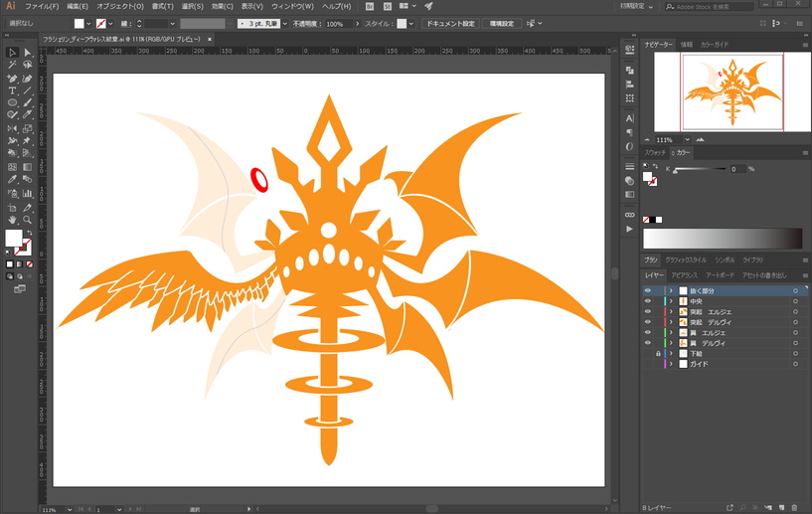Click zoom-in mountains icon in Navigator
812x514 pixels.
[700, 139]
